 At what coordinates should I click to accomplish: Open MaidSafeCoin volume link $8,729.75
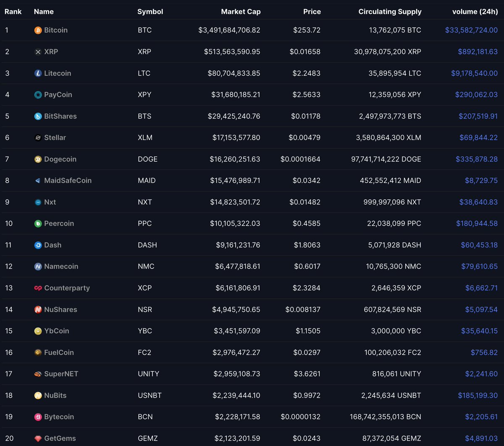(481, 180)
